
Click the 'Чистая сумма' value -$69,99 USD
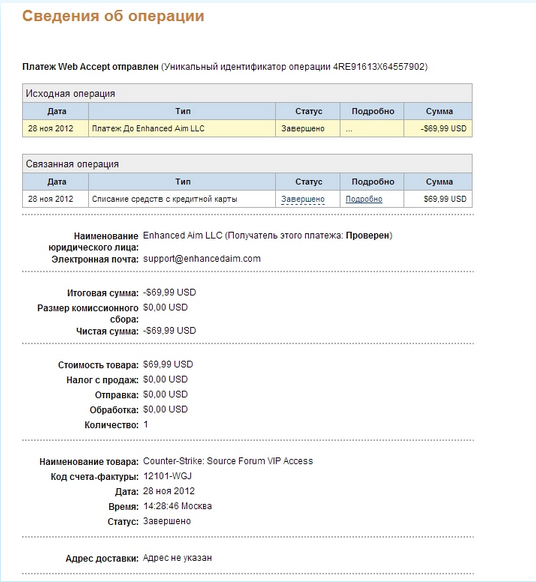coord(170,330)
